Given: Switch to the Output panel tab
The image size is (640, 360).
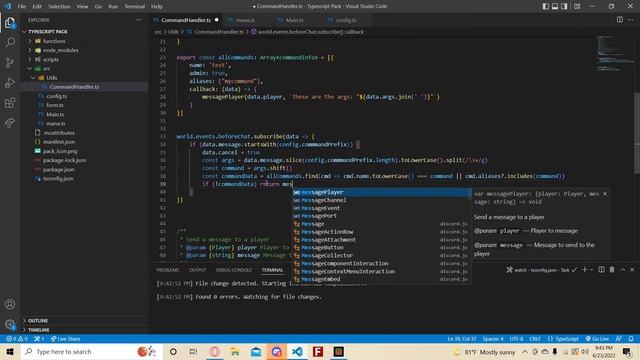Looking at the screenshot, I should click(x=198, y=270).
